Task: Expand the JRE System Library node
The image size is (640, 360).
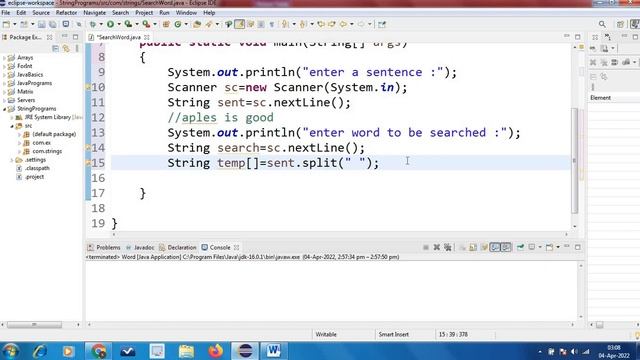Action: coord(12,118)
